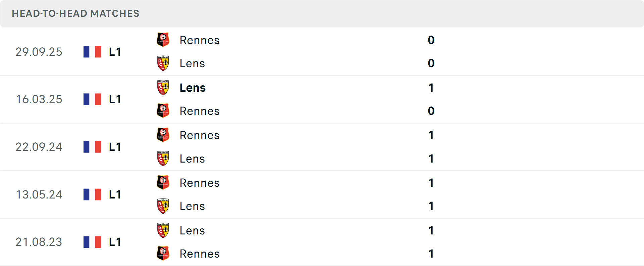
Task: Click the Rennes crest in the 21.08.23 fixture
Action: click(x=163, y=254)
